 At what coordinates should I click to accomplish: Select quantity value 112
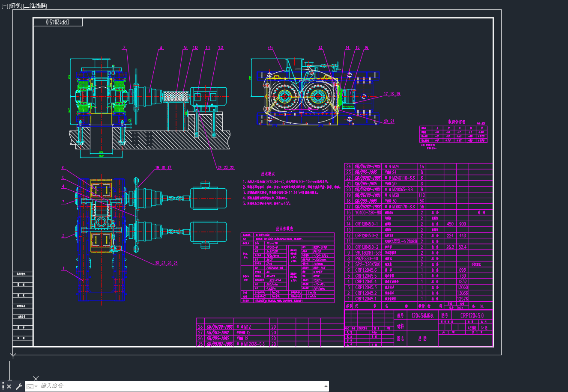[x=422, y=195]
